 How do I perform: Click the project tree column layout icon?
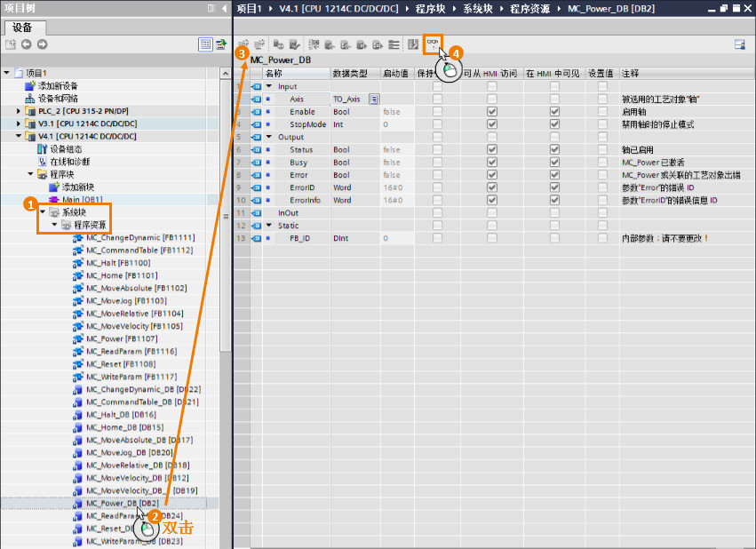[x=211, y=8]
